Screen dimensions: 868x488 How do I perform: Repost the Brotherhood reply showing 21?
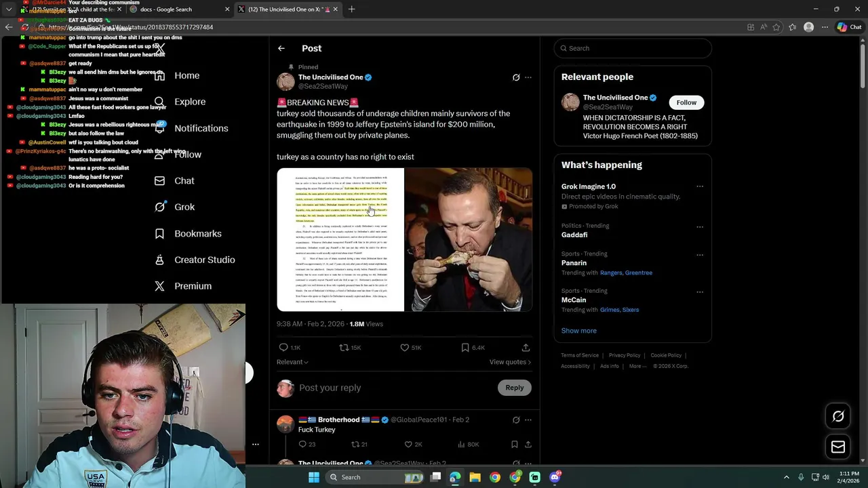[355, 444]
